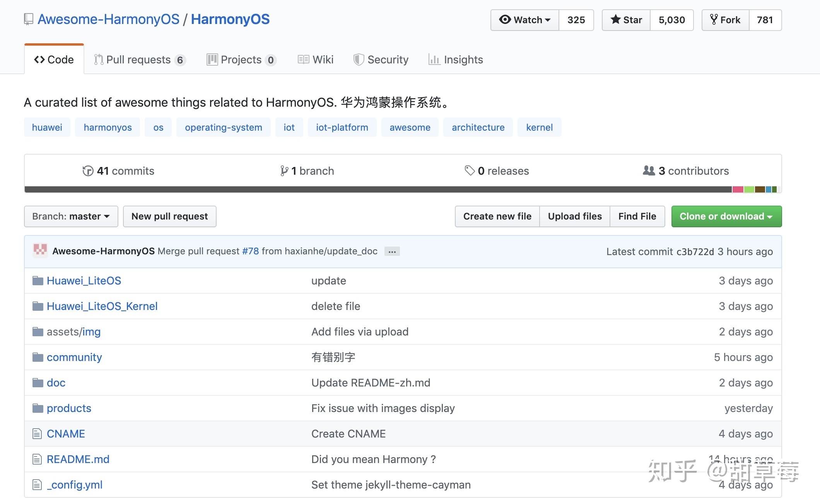Click the tag icon next to 0 releases
820x504 pixels.
[470, 170]
